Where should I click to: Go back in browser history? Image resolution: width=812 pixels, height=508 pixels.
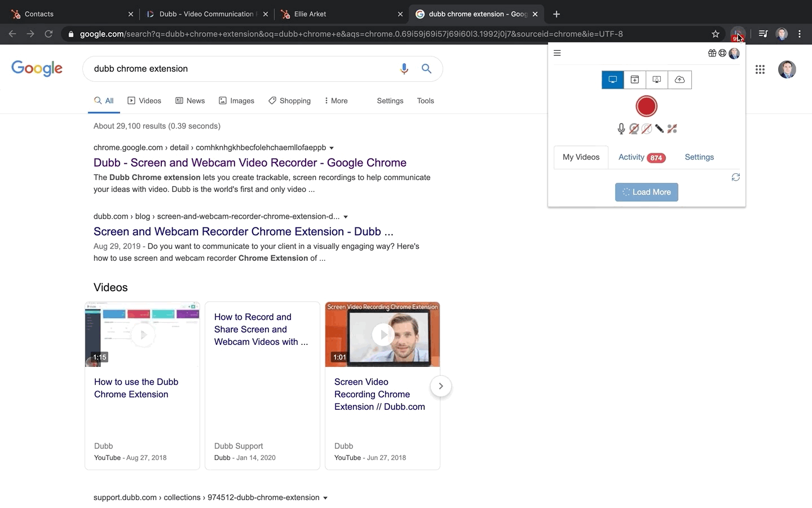pos(12,34)
